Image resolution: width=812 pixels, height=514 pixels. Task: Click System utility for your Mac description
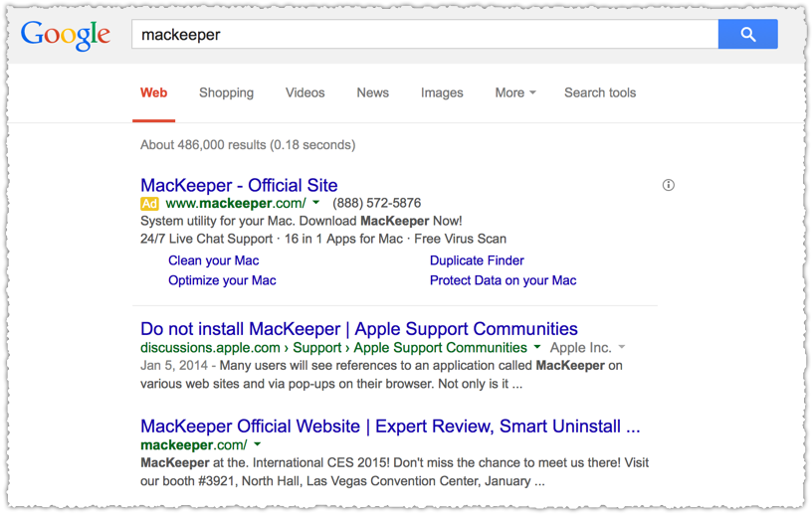pyautogui.click(x=301, y=221)
